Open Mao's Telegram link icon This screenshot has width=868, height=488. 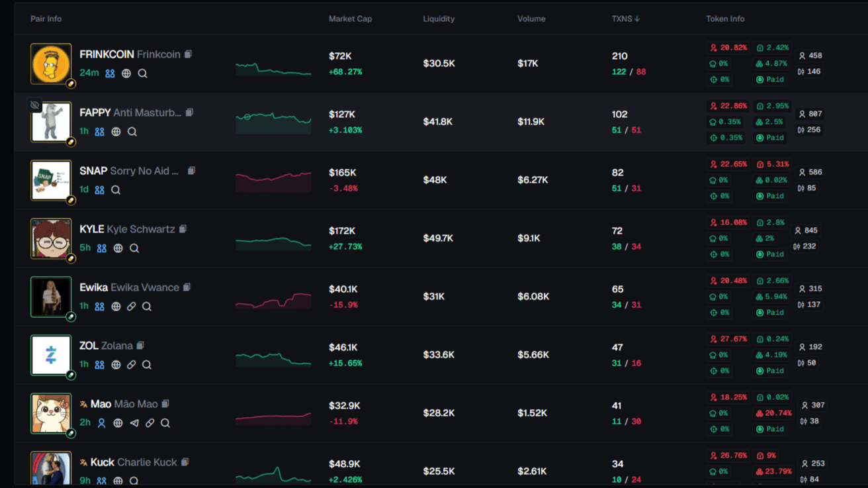134,423
